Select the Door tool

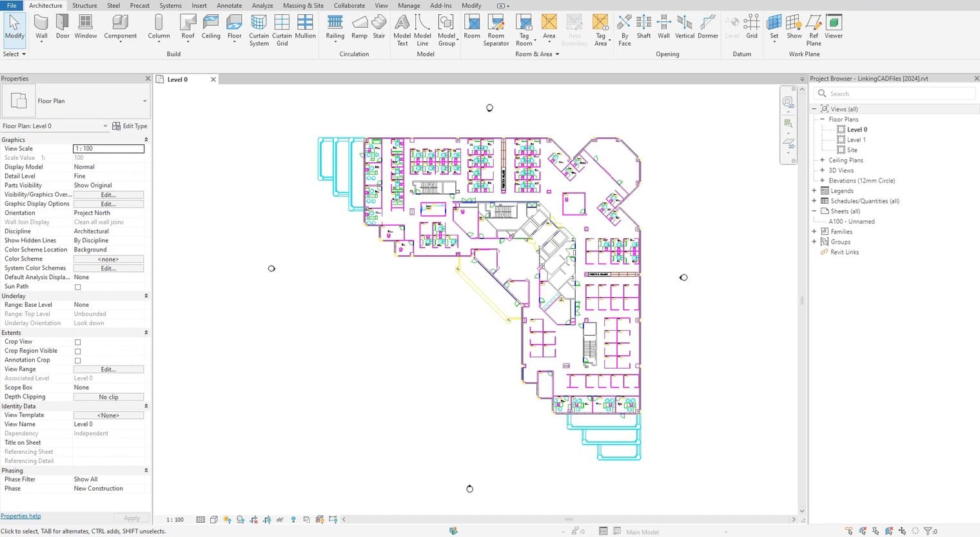(63, 27)
